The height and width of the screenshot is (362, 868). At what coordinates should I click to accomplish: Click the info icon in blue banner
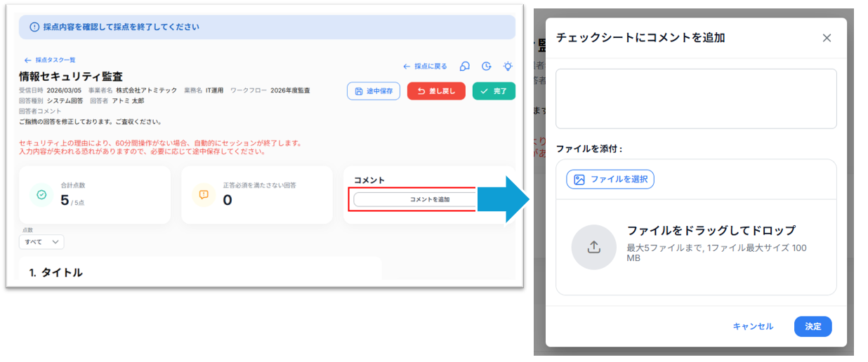34,27
